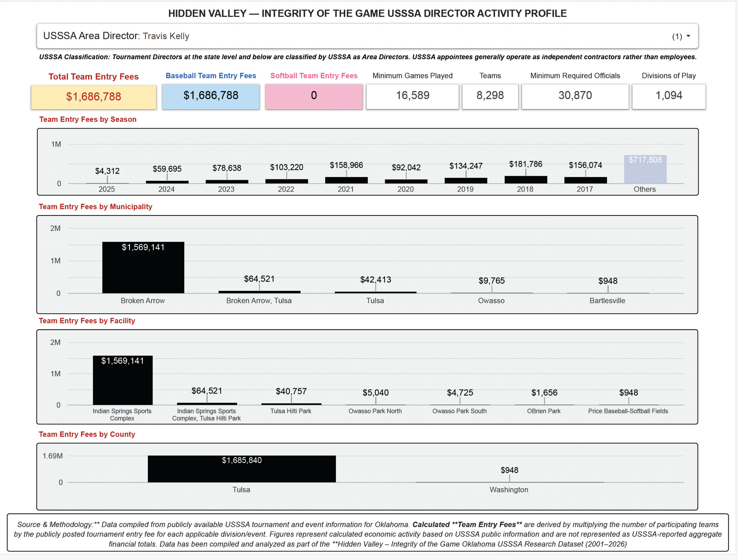Click the 'Divisions of Play' scorecard heading
Viewport: 738px width, 560px height.
669,76
